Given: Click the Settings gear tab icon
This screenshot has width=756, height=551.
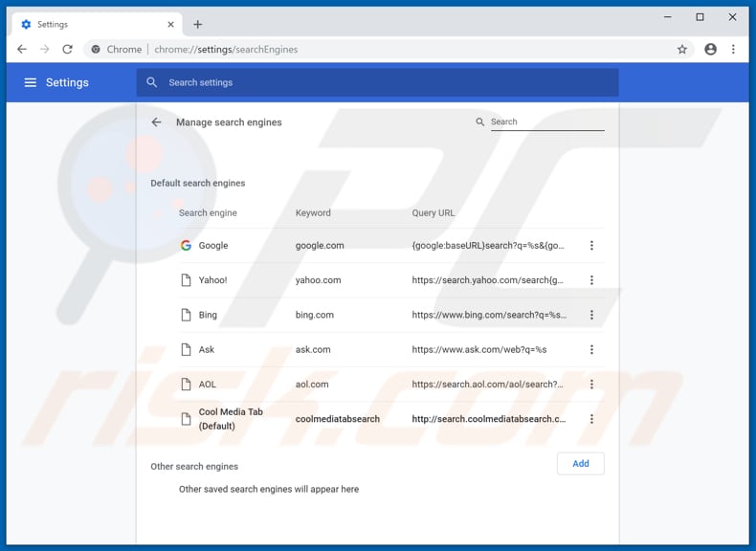Looking at the screenshot, I should click(26, 25).
